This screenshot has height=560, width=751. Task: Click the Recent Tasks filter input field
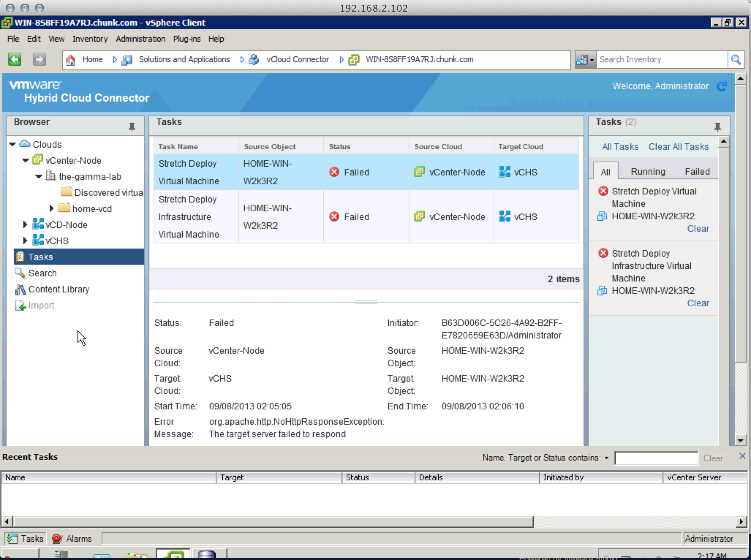656,458
